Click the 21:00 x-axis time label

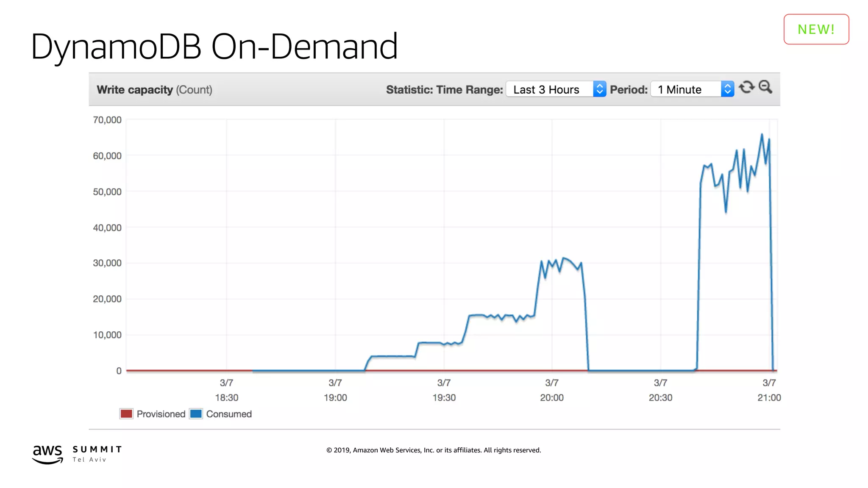pyautogui.click(x=769, y=398)
